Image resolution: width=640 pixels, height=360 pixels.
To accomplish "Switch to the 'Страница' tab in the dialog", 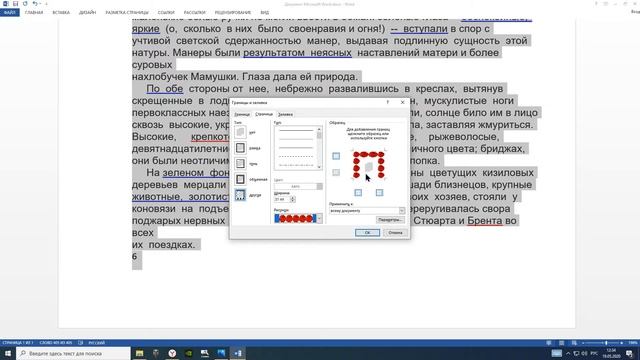I will coord(264,114).
